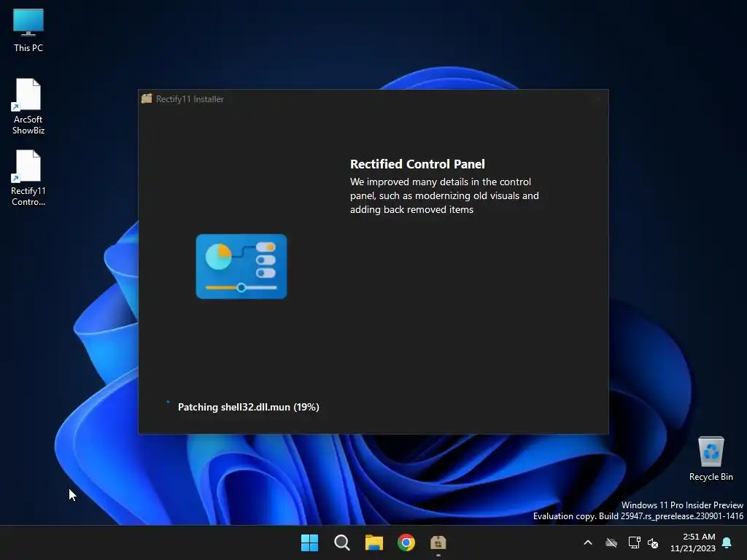Open the OneDrive tray icon
The height and width of the screenshot is (560, 747).
tap(611, 542)
